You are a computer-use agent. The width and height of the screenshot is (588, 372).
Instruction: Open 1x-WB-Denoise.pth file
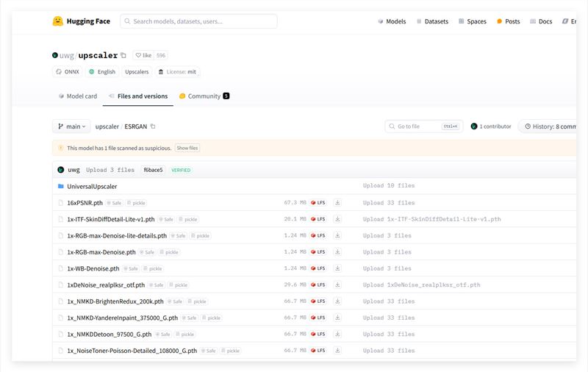(93, 268)
